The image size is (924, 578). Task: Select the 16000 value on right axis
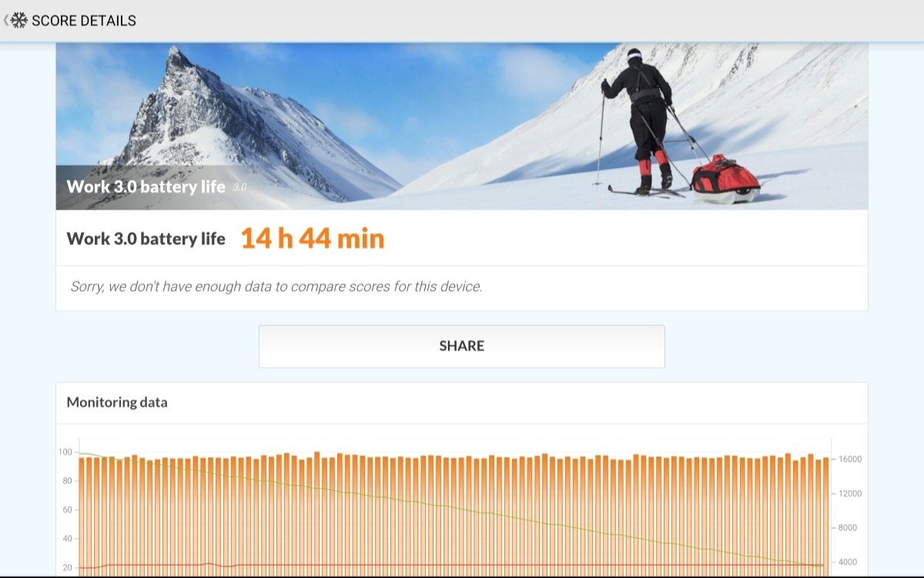click(850, 459)
